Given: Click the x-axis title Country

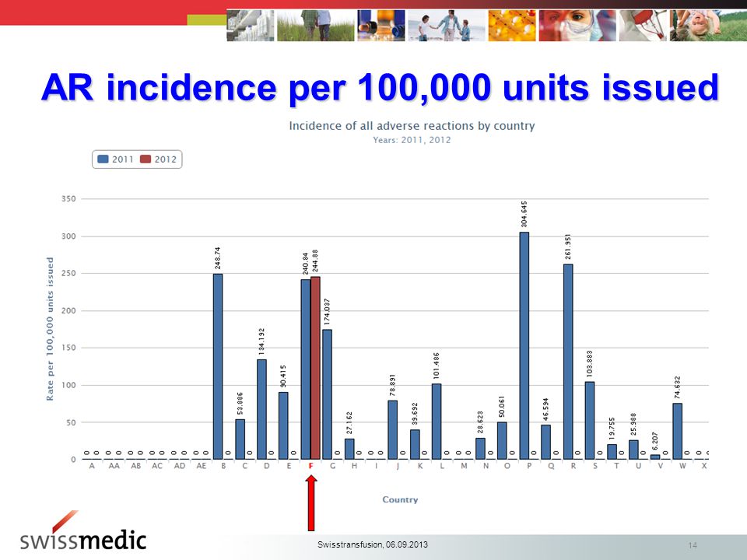Looking at the screenshot, I should 400,499.
